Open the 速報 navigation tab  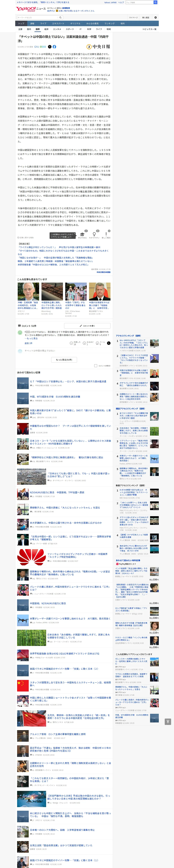pos(32,24)
